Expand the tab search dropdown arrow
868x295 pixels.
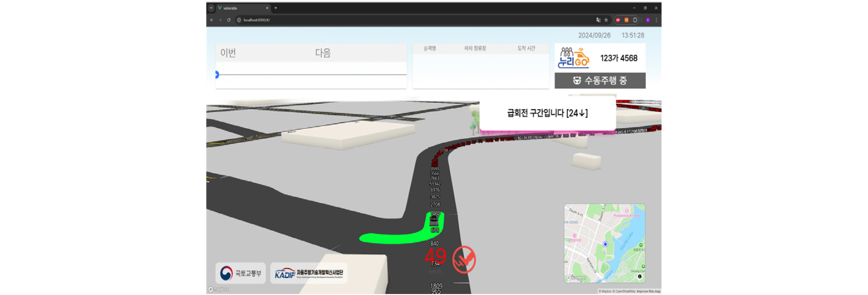(211, 8)
